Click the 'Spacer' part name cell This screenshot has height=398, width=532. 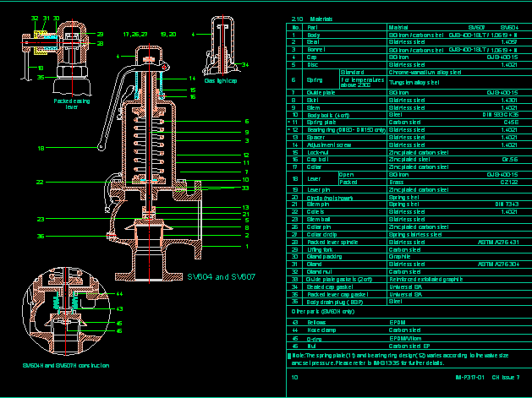tap(315, 137)
